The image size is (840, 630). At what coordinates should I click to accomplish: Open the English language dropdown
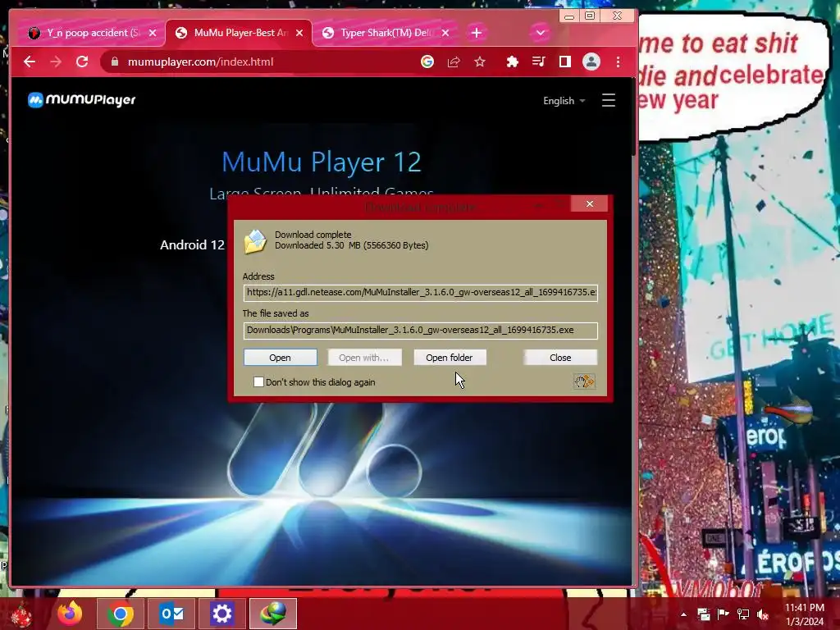[564, 101]
